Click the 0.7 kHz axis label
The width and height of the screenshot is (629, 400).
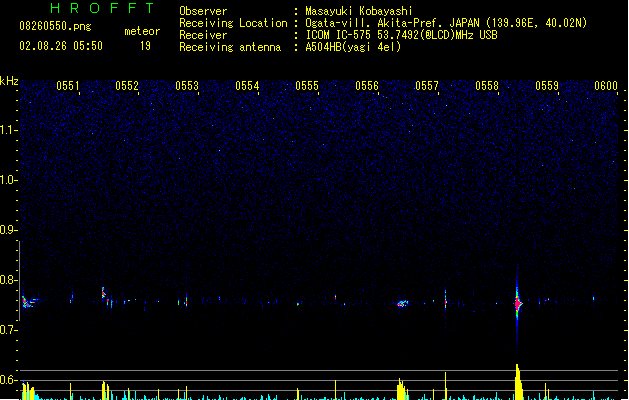[x=8, y=330]
